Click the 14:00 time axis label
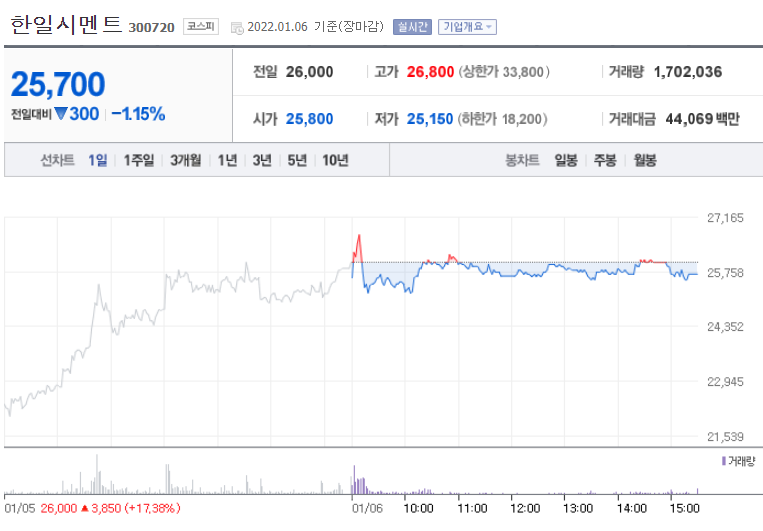The image size is (763, 531). (632, 509)
